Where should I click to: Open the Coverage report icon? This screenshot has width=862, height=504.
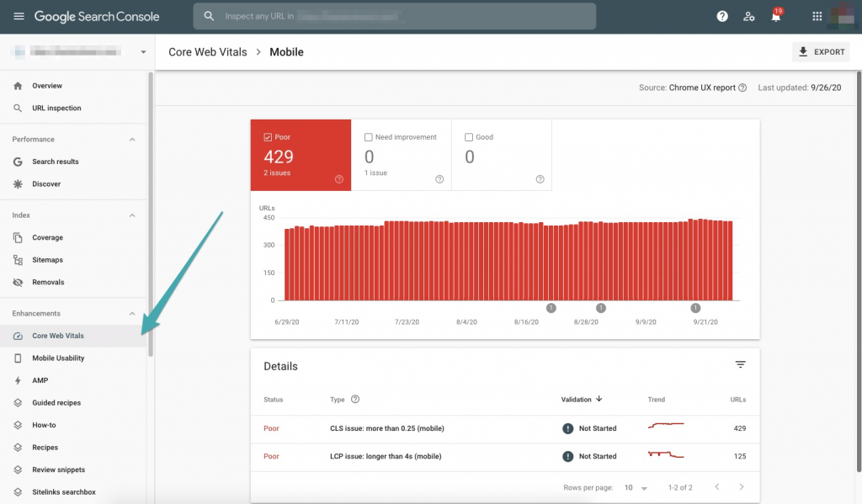(x=17, y=237)
